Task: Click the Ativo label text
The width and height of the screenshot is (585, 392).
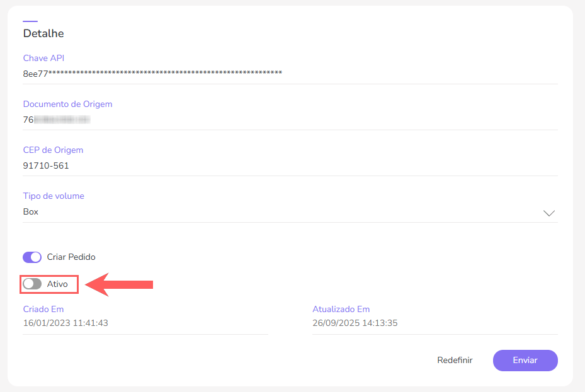Action: tap(57, 284)
